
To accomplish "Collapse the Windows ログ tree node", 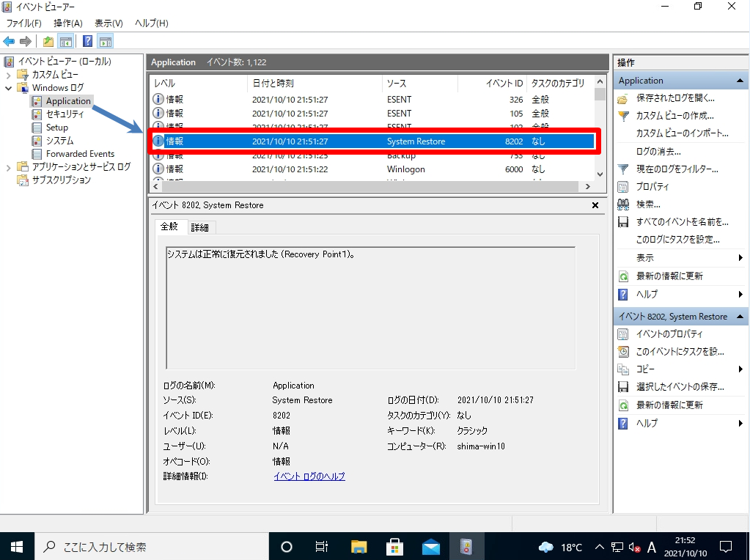I will click(8, 88).
